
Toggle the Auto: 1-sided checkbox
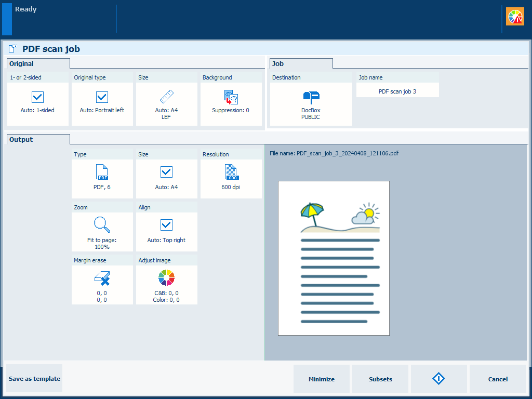coord(38,98)
